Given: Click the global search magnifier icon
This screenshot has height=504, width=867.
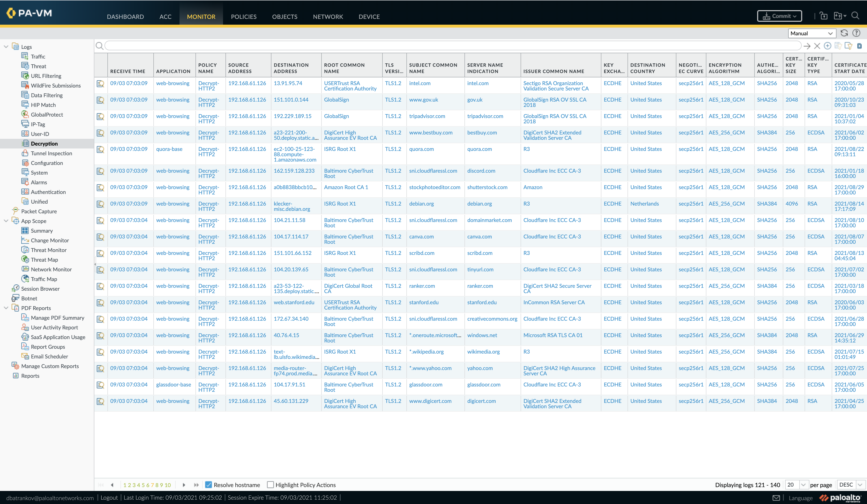Looking at the screenshot, I should click(855, 16).
